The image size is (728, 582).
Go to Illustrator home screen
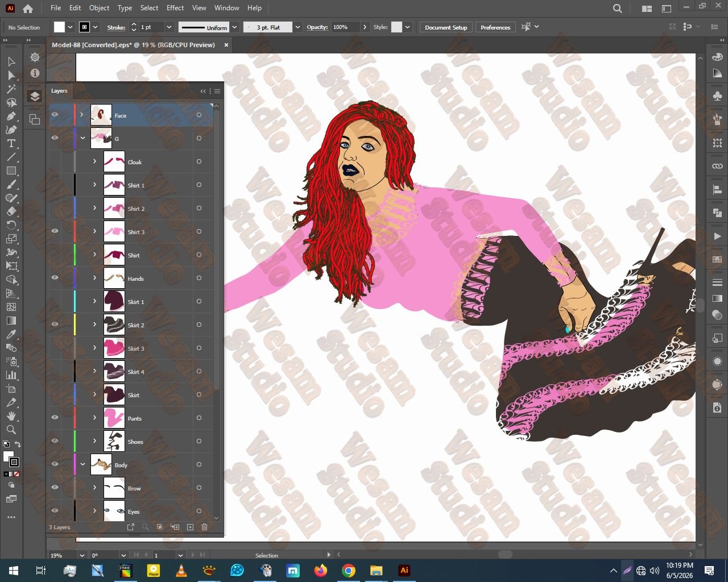pos(28,9)
